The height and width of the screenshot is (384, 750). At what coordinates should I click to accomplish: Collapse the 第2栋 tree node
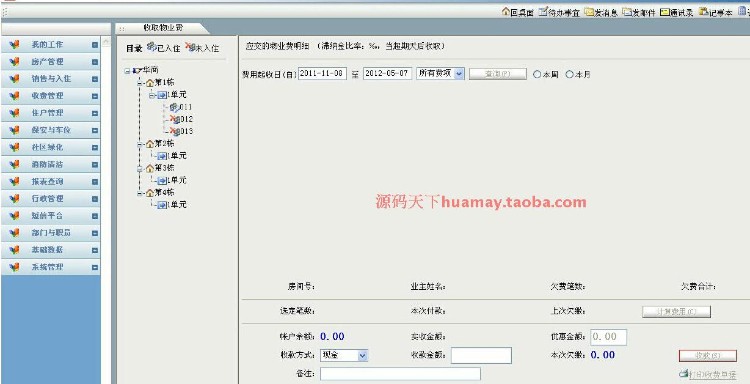tap(140, 144)
